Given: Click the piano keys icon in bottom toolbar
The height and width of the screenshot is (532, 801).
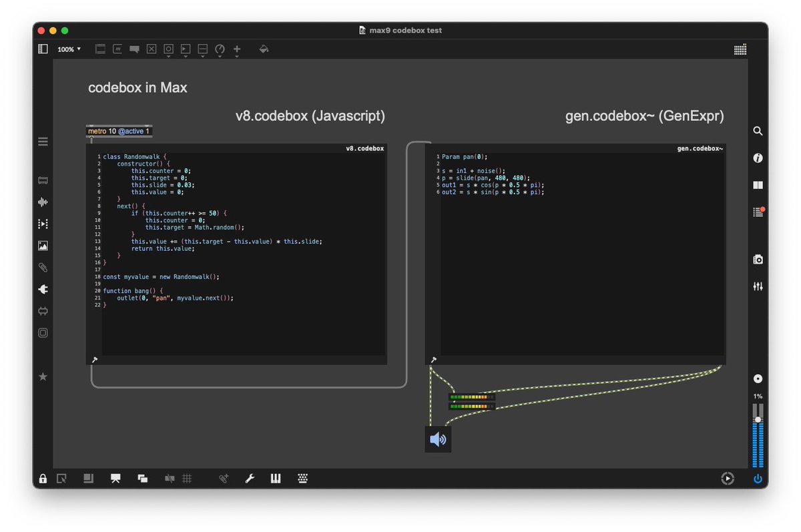Looking at the screenshot, I should pos(276,479).
